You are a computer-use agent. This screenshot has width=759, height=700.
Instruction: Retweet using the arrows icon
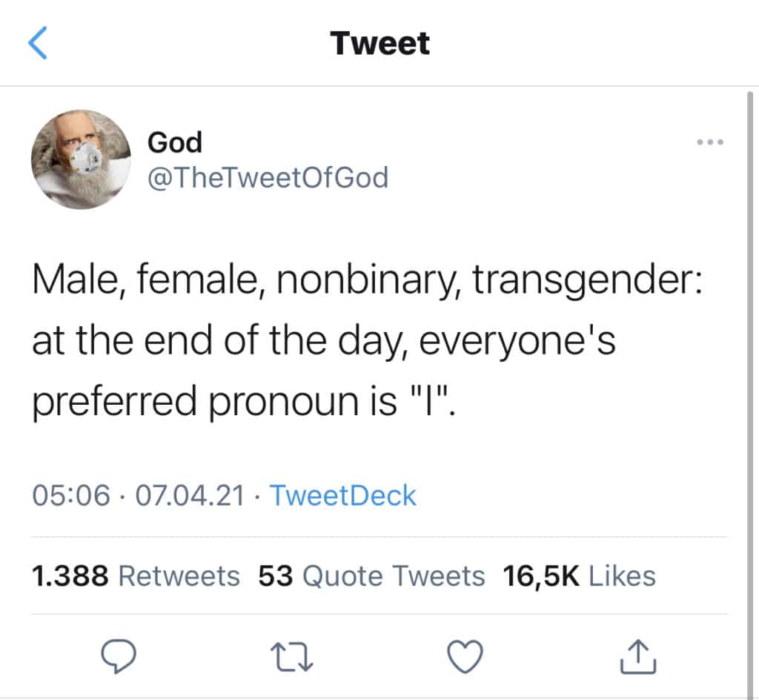click(292, 657)
